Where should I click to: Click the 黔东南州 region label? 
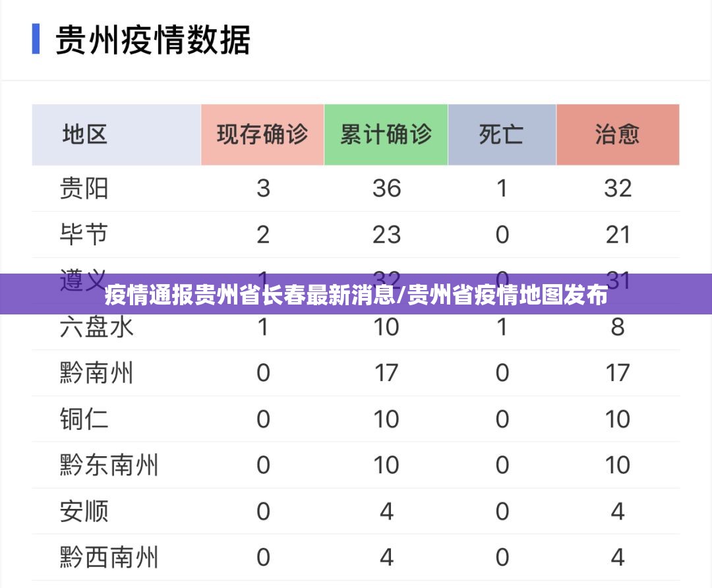click(109, 465)
